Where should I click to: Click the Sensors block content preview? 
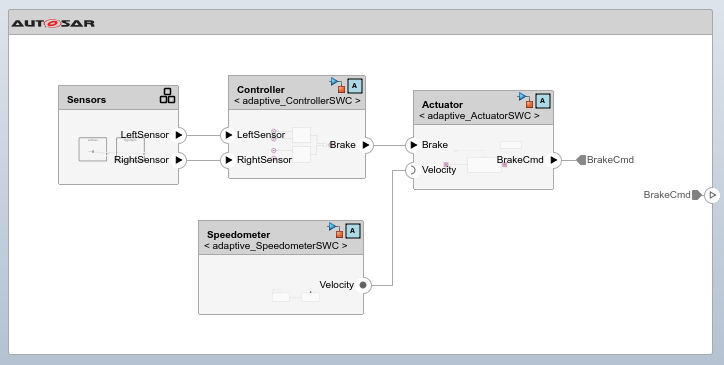[x=112, y=149]
